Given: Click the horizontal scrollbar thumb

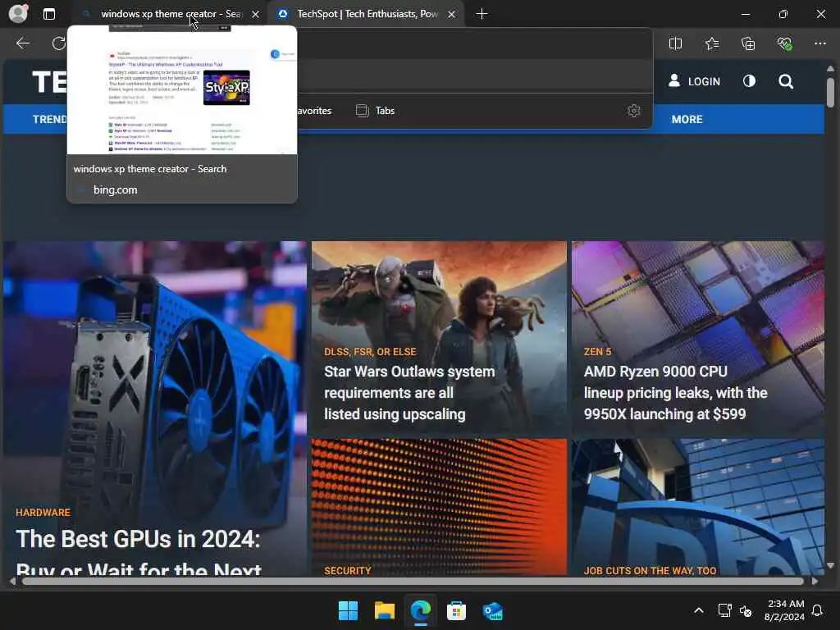Looking at the screenshot, I should pos(413,582).
